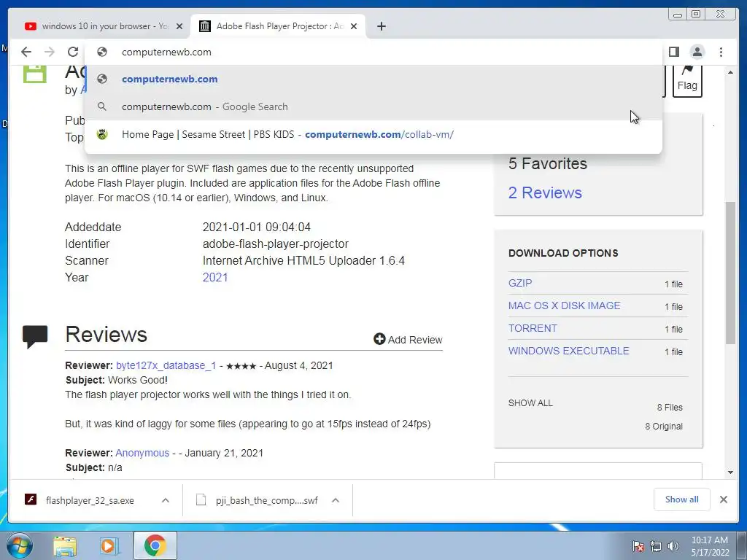Click the Flag button
This screenshot has width=747, height=560.
(x=687, y=80)
